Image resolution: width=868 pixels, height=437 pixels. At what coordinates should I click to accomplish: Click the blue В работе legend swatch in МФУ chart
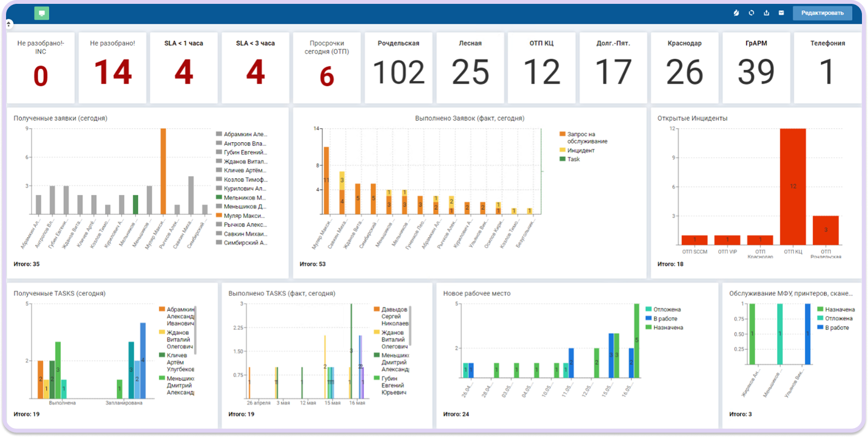[820, 328]
